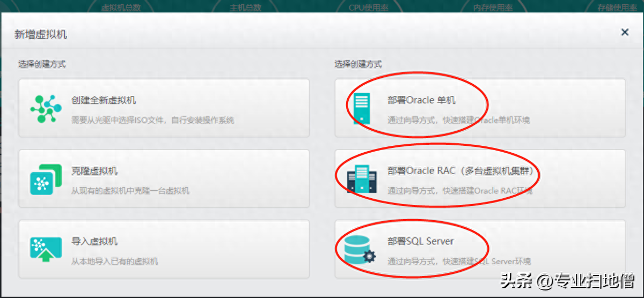Choose 部署Oracle RAC(多台虚拟机集群) title

tap(464, 171)
